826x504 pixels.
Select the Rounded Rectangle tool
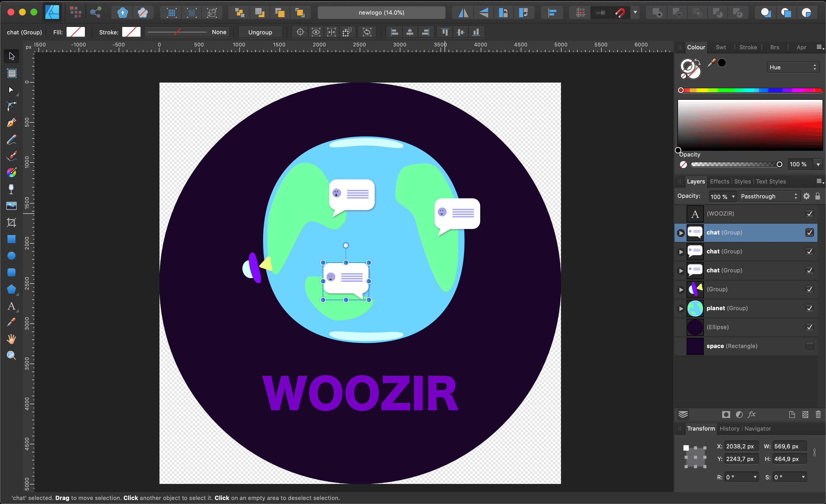[11, 272]
